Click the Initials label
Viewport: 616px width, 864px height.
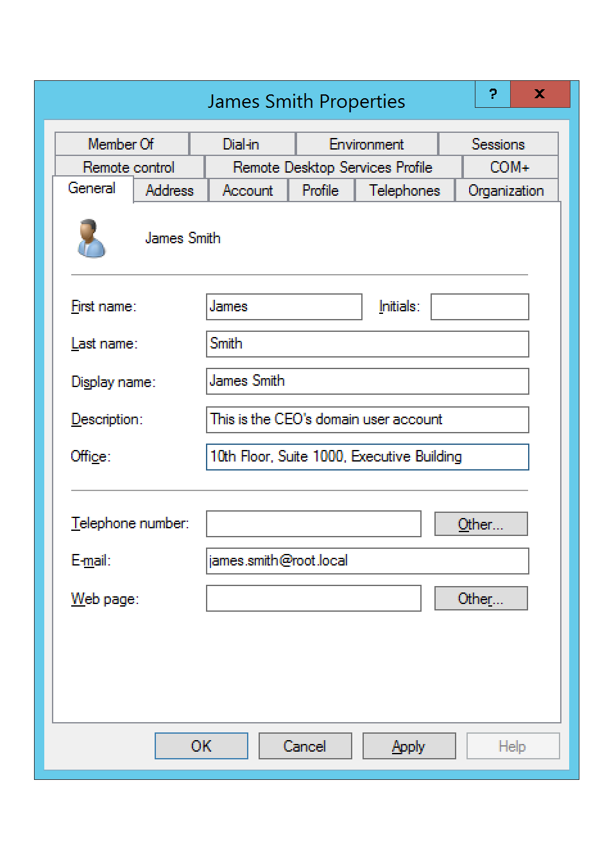[x=399, y=306]
